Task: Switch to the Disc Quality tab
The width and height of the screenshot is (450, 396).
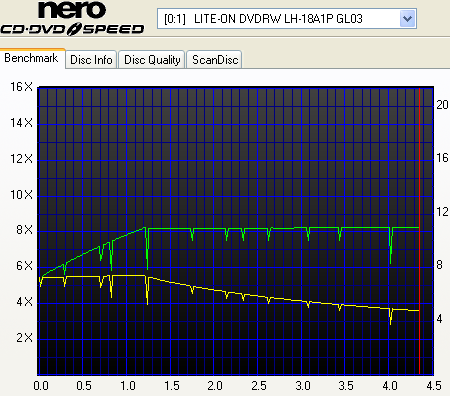Action: pyautogui.click(x=152, y=60)
